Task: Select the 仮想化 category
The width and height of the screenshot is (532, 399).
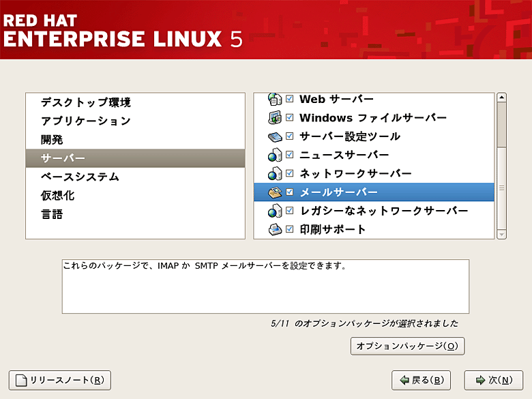Action: (58, 196)
